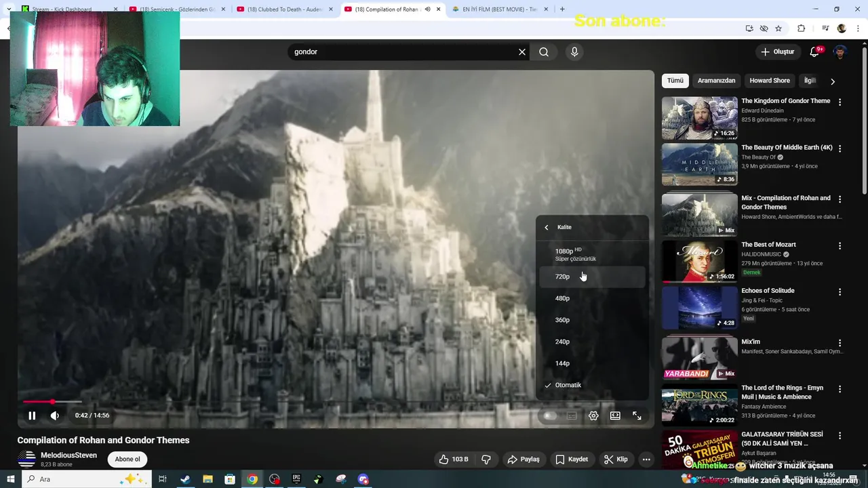868x488 pixels.
Task: Choose 144p quality
Action: (592, 363)
